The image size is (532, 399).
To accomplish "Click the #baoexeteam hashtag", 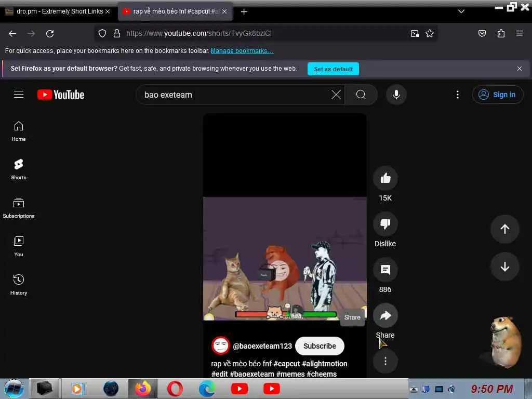I will pyautogui.click(x=252, y=374).
